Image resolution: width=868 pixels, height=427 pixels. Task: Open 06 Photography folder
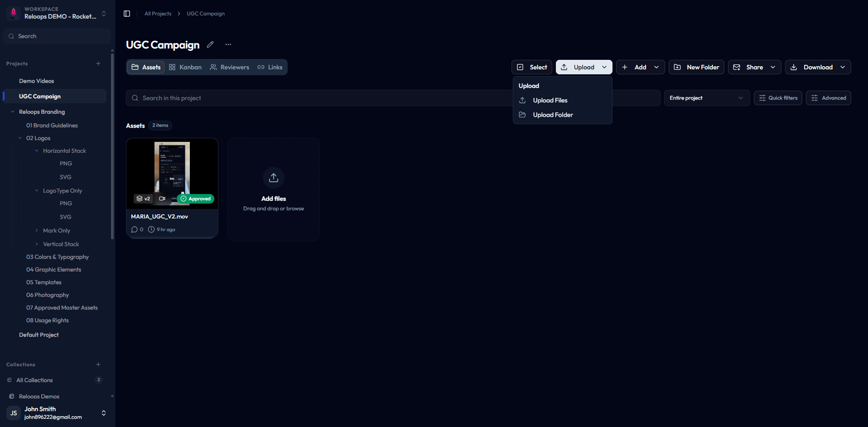click(48, 295)
